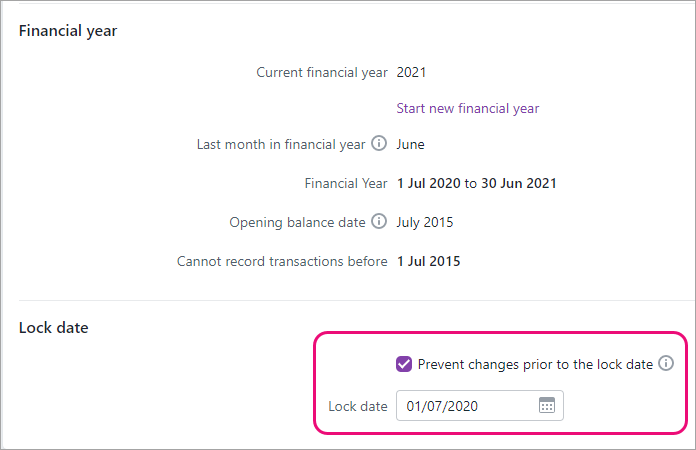Click into the Lock date input field
Viewport: 696px width, 450px height.
[x=465, y=406]
